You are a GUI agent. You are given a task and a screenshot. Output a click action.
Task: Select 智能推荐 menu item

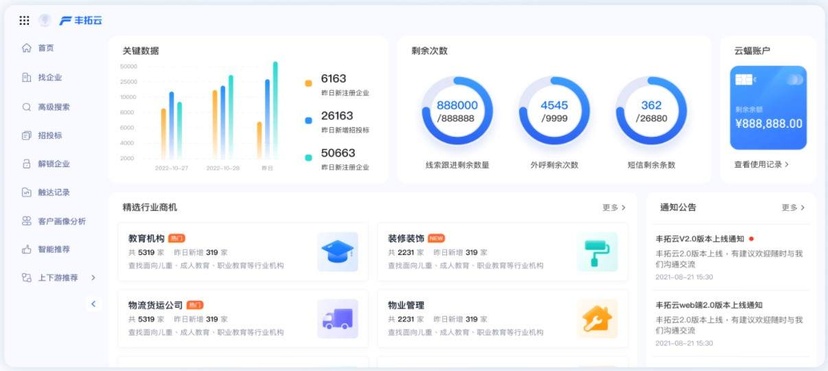tap(53, 249)
